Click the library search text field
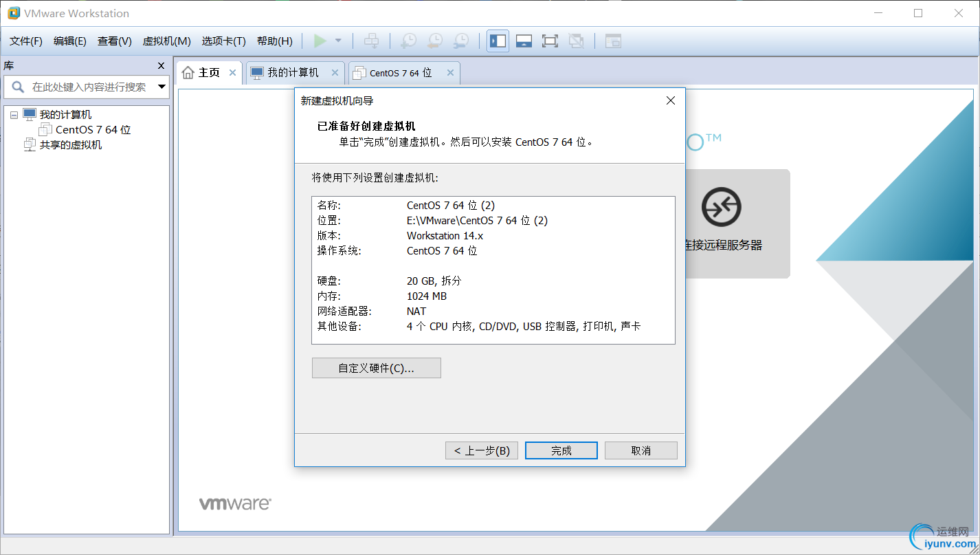The height and width of the screenshot is (555, 980). [x=89, y=87]
